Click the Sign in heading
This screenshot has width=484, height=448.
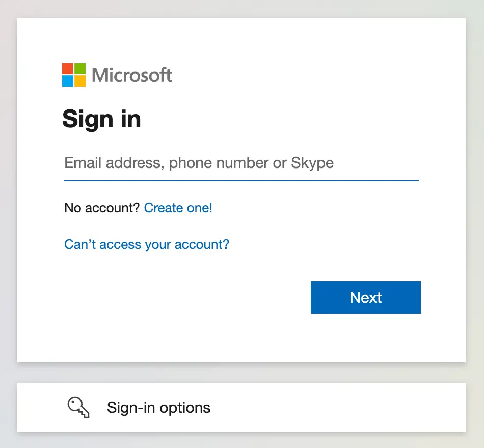pyautogui.click(x=101, y=119)
